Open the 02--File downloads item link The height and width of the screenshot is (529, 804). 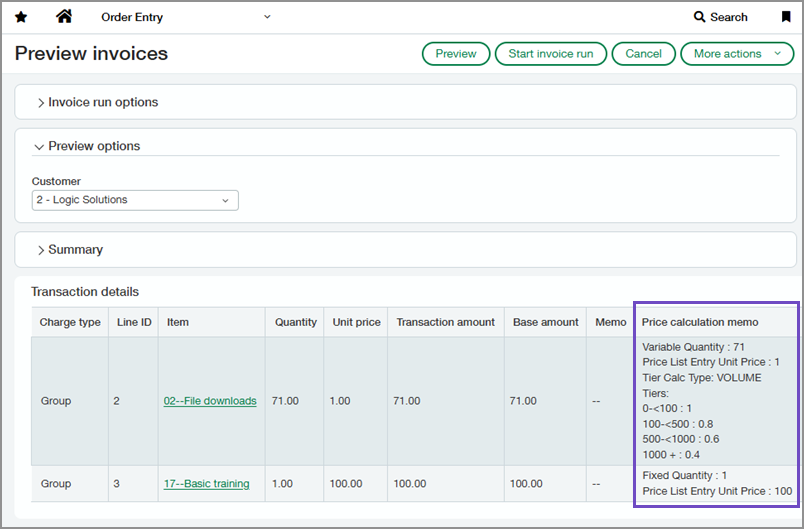(210, 401)
